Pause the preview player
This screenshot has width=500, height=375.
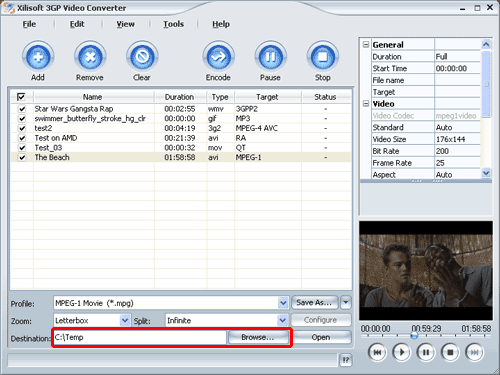426,352
